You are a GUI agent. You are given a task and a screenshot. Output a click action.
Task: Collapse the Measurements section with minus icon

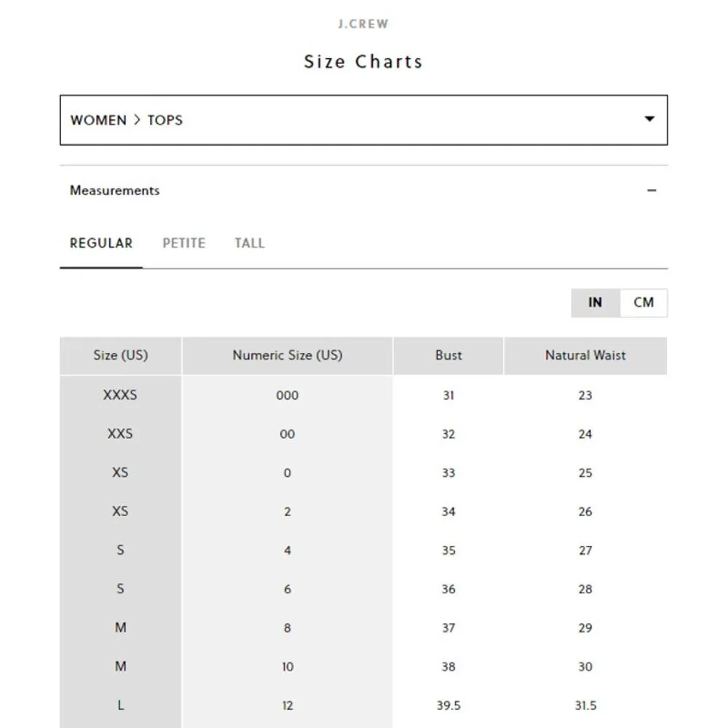pos(652,191)
